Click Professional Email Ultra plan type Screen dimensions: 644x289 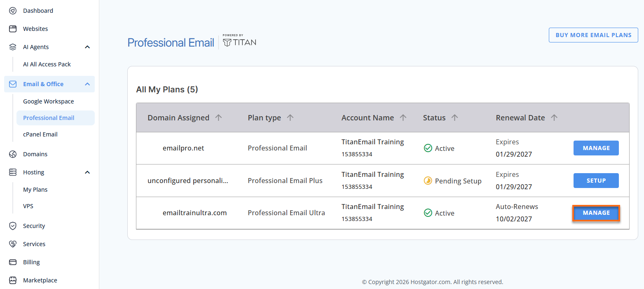pos(286,213)
